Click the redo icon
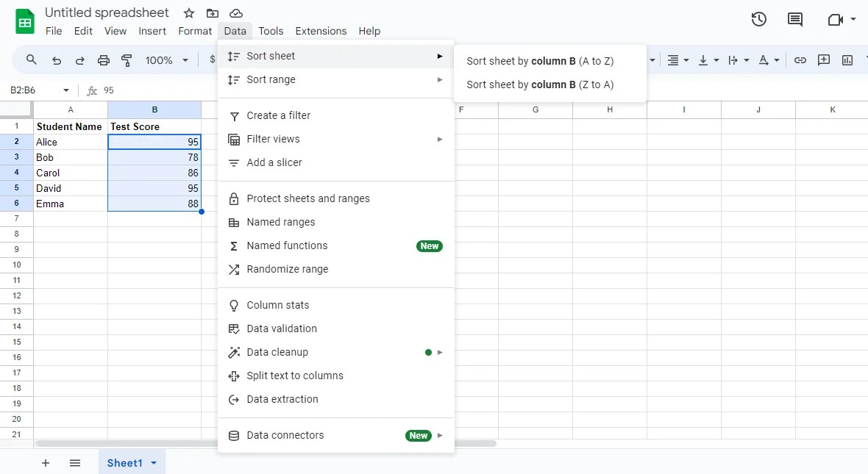868x474 pixels. [x=79, y=60]
